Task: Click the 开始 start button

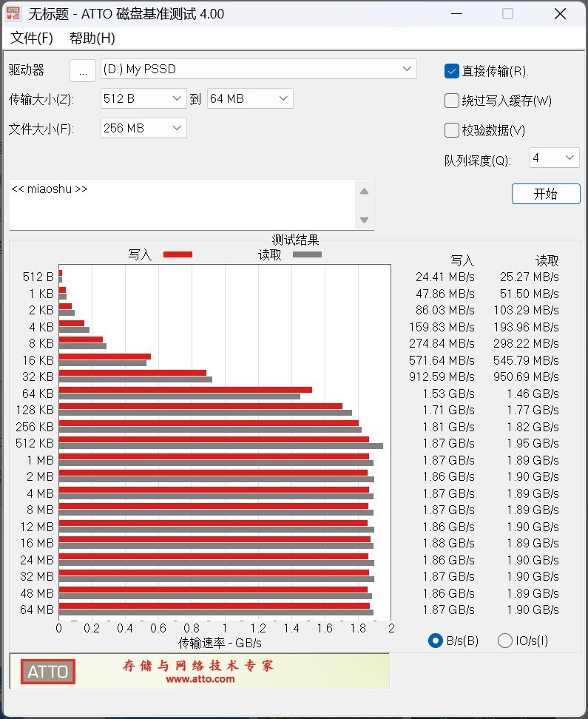Action: click(546, 194)
